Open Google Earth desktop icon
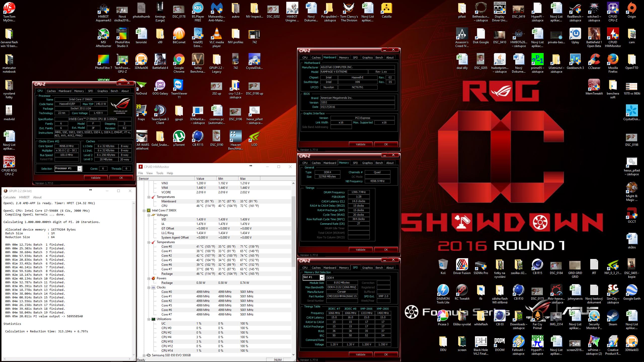Viewport: 644px width, 362px height. tap(632, 292)
